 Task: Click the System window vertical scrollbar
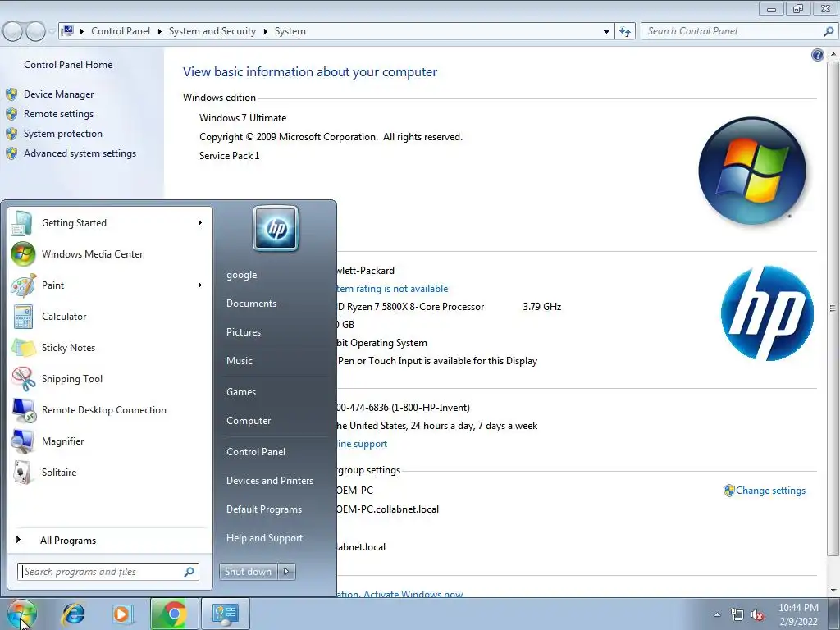tap(833, 308)
